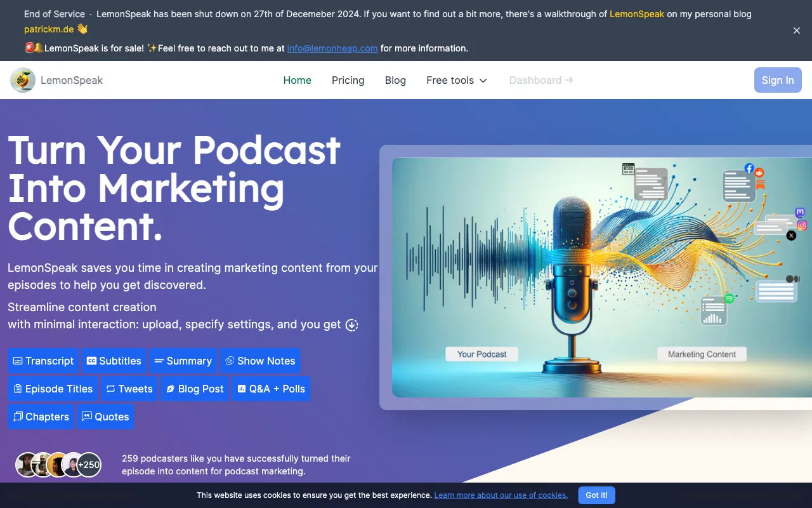The height and width of the screenshot is (508, 812).
Task: Click the first podcaster avatar
Action: 27,465
